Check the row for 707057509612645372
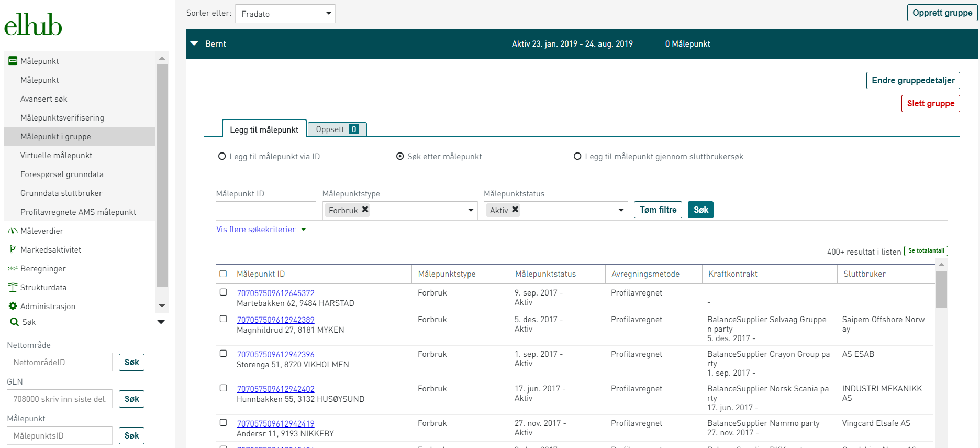The image size is (980, 448). click(223, 292)
